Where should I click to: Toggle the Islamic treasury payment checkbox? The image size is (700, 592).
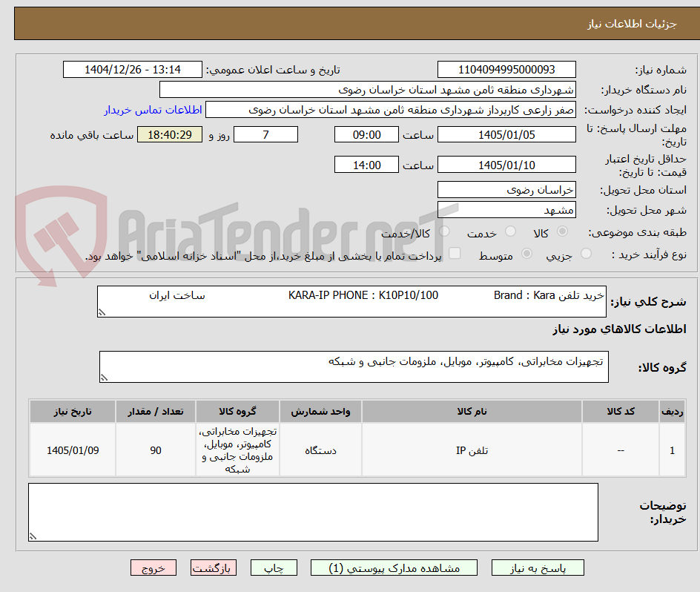coord(455,253)
